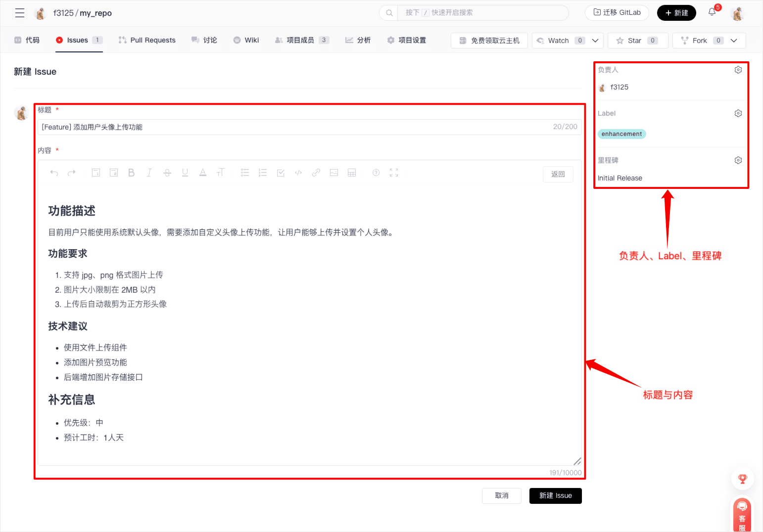Insert a link using the link icon
The image size is (763, 532).
[316, 173]
